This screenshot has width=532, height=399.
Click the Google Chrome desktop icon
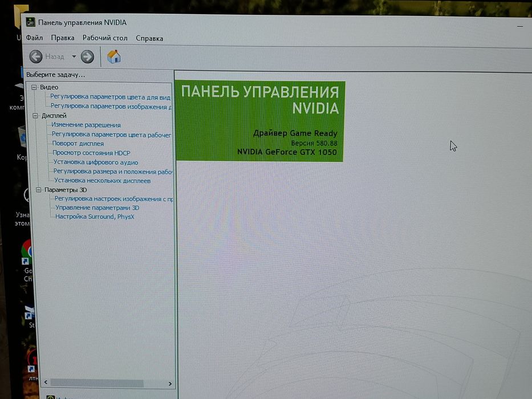(26, 260)
